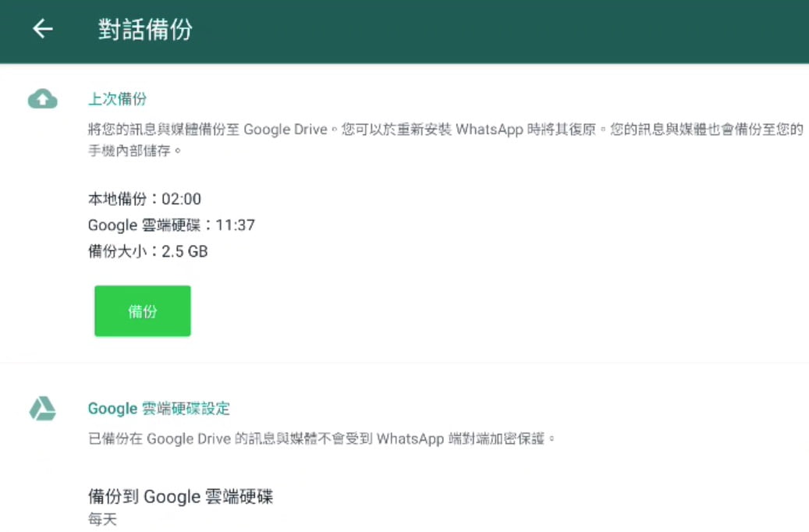Click the Google 雲端硬碟設定 heading

coord(159,409)
